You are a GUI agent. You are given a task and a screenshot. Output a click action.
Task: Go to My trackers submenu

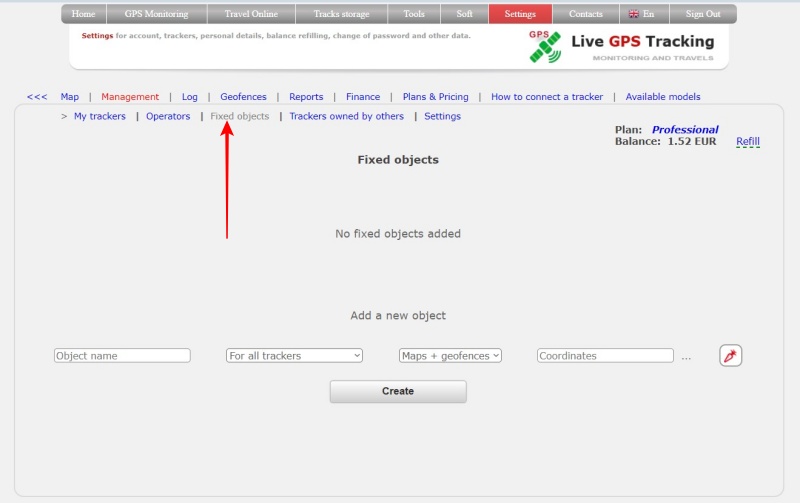(x=100, y=116)
